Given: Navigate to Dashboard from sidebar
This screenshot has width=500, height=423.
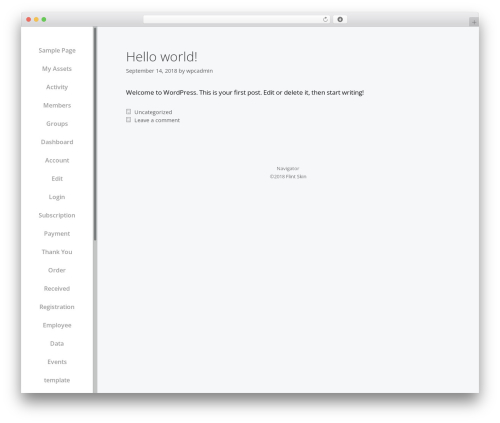Looking at the screenshot, I should [57, 142].
